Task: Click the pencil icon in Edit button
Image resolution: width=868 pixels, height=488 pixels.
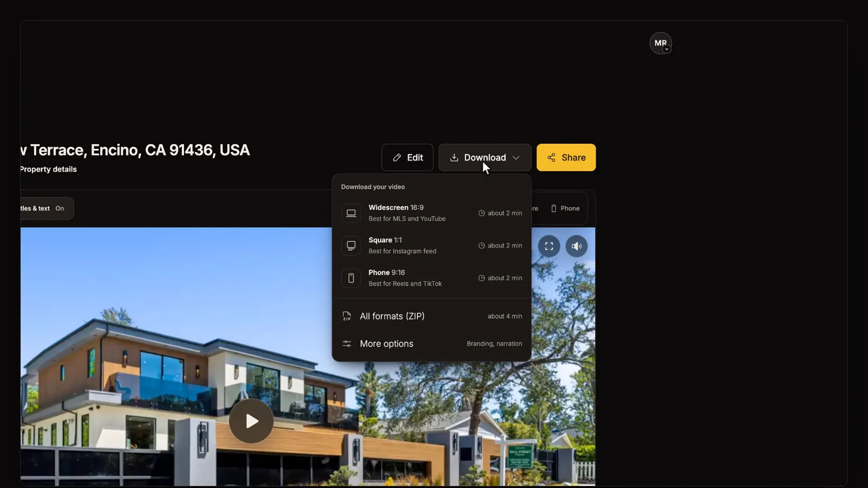Action: (x=397, y=158)
